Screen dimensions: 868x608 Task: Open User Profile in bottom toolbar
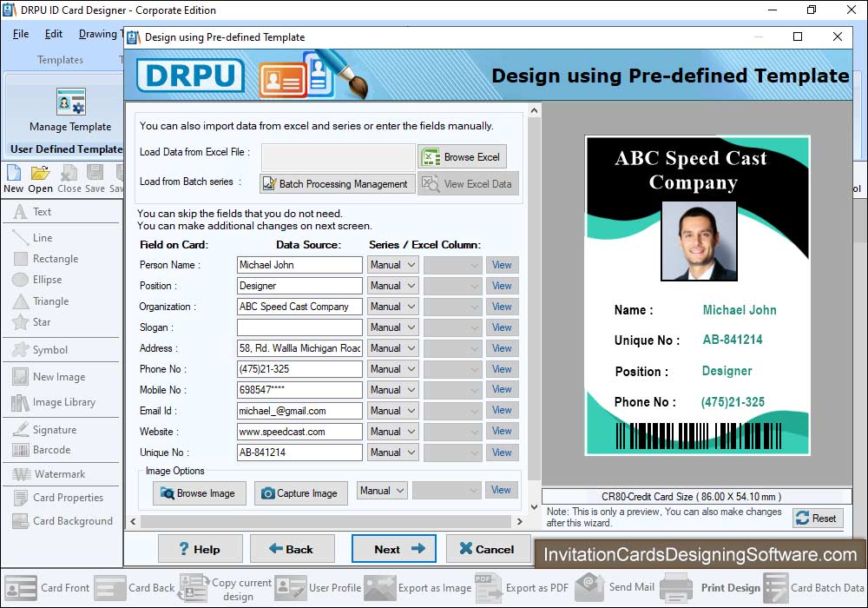pos(318,587)
